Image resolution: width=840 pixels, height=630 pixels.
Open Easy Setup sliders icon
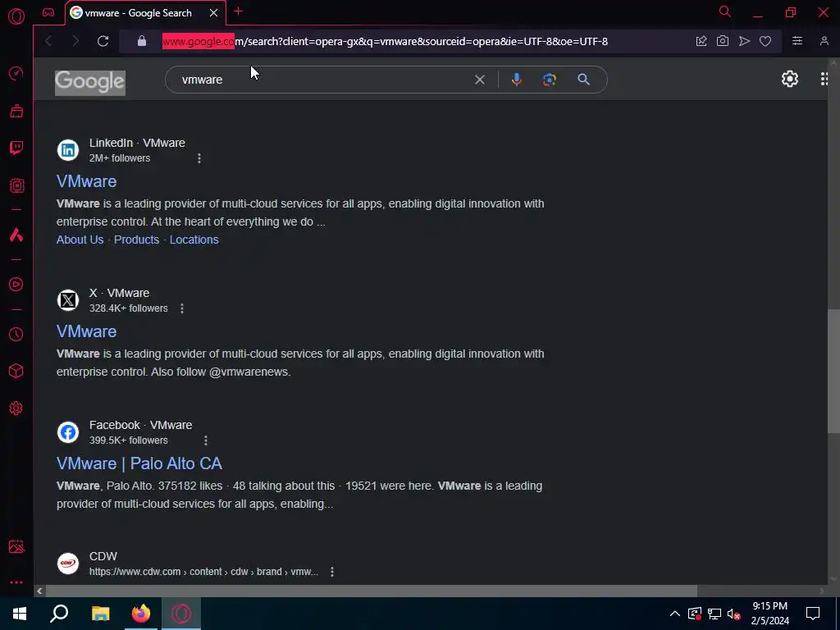click(x=797, y=41)
